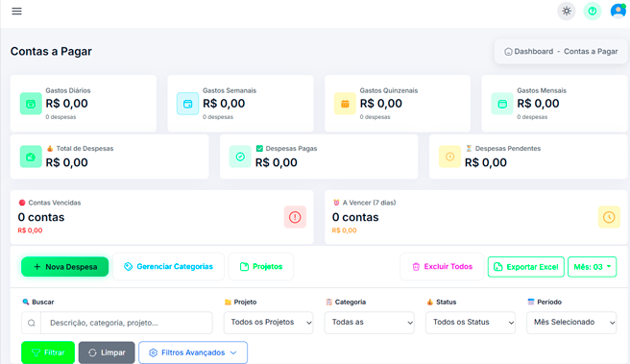
Task: Click the Contas Vencidas red alert icon
Action: [295, 217]
